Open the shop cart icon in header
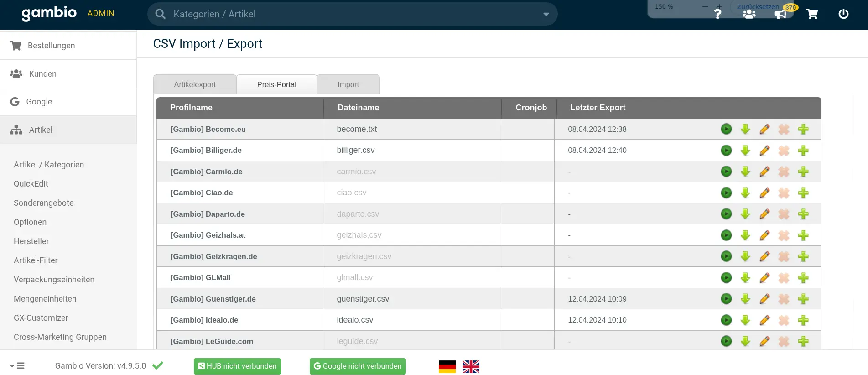This screenshot has width=868, height=375. [x=812, y=14]
